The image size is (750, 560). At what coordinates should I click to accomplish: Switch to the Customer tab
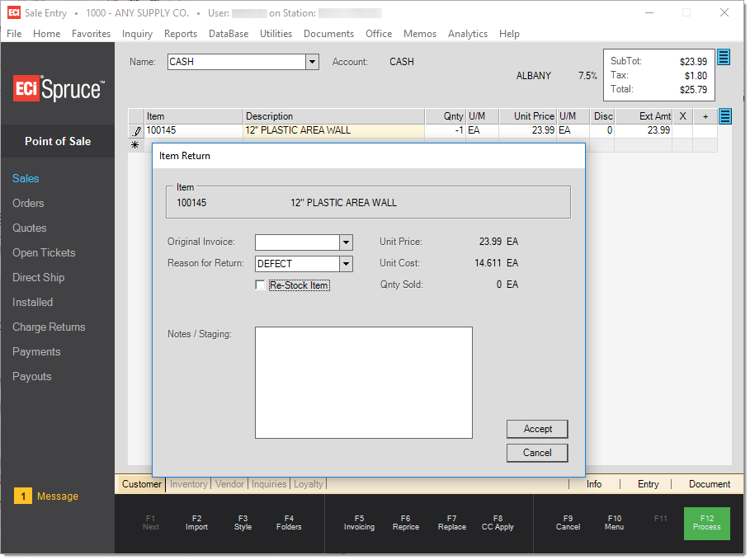(142, 484)
